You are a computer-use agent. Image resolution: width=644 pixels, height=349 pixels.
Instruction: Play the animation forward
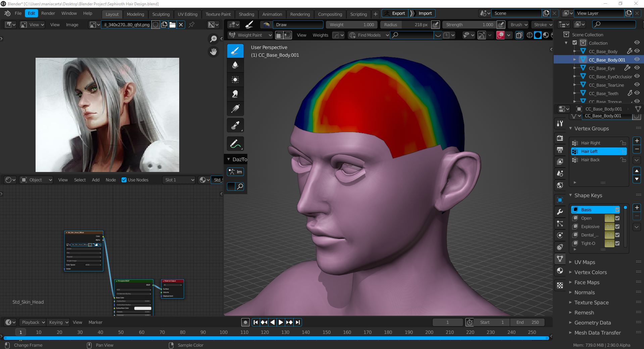click(281, 322)
